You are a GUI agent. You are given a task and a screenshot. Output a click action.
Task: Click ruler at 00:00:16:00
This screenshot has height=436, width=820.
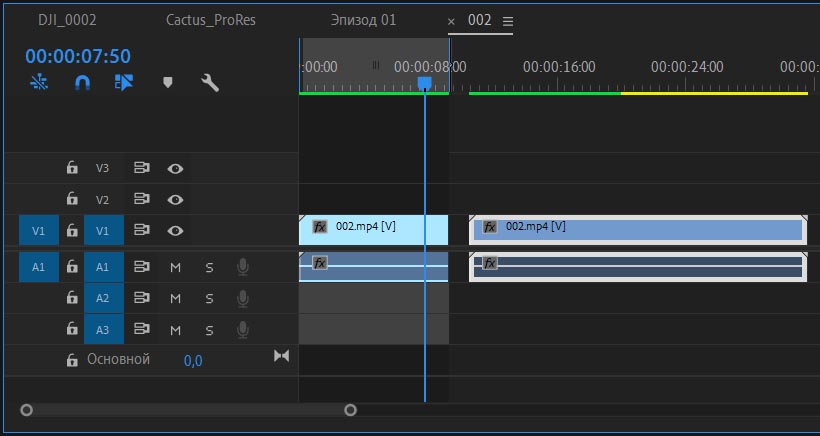point(559,67)
